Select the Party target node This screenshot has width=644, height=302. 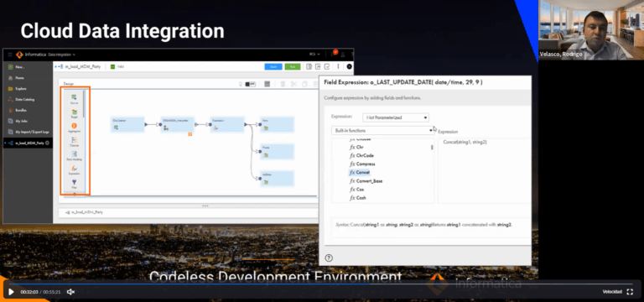click(x=278, y=124)
